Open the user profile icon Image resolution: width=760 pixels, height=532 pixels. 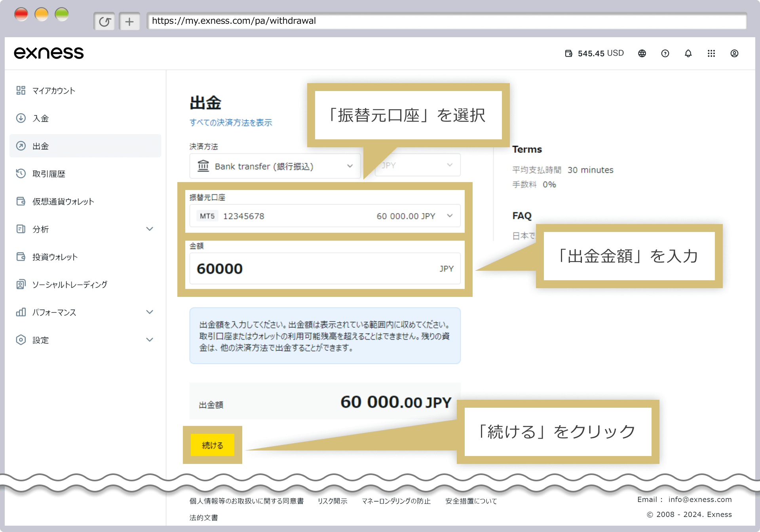(x=734, y=53)
